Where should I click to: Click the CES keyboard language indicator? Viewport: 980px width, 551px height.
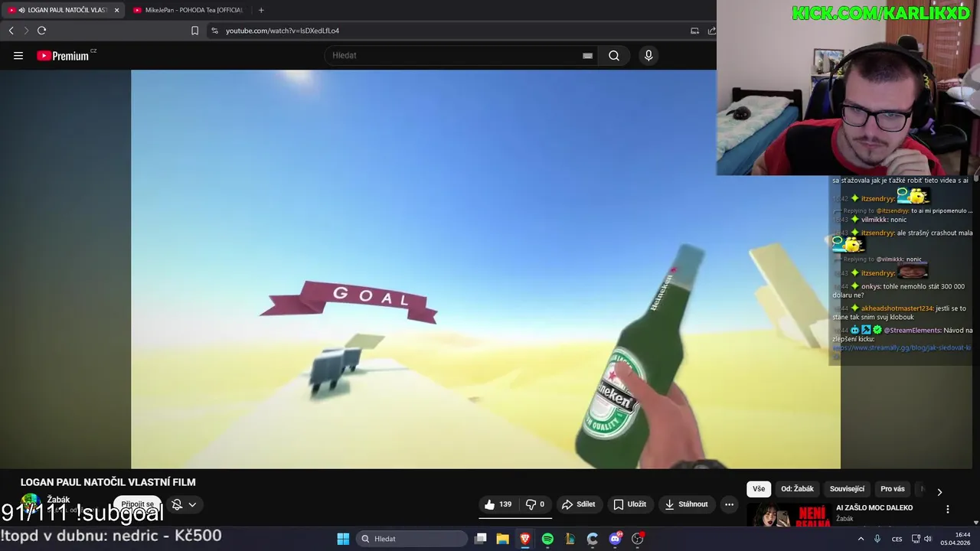pos(897,539)
